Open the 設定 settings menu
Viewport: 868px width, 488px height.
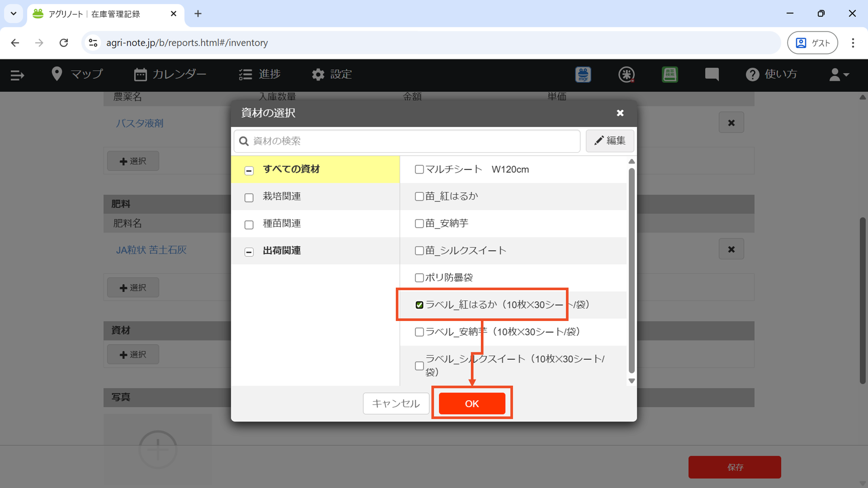tap(332, 74)
